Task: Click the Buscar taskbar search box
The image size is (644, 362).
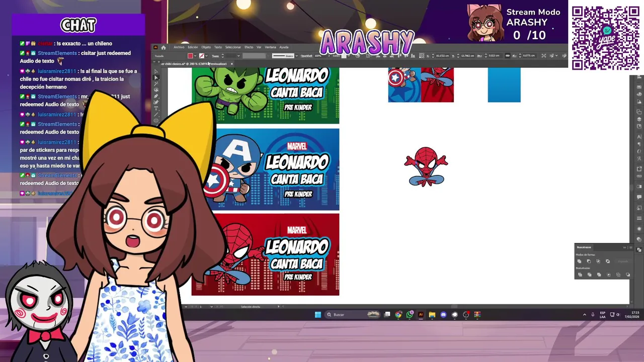Action: (x=353, y=315)
